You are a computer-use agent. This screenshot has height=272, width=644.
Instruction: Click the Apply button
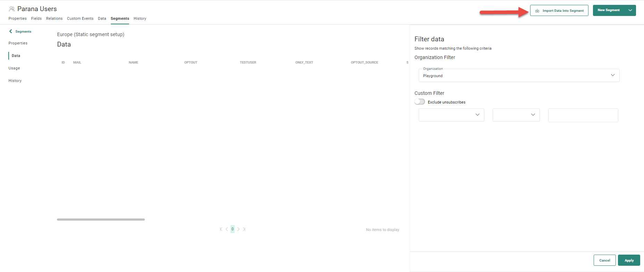(629, 260)
